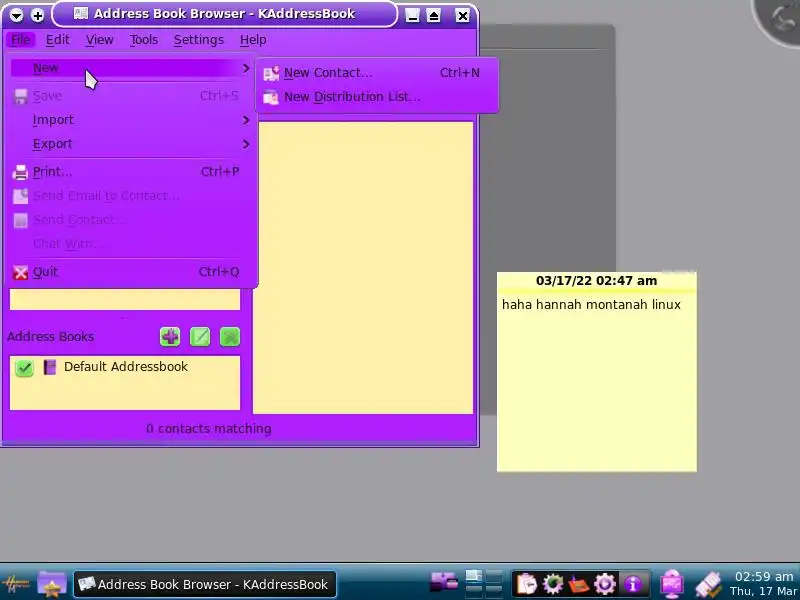Open the Help menu
The width and height of the screenshot is (800, 600).
[x=253, y=39]
